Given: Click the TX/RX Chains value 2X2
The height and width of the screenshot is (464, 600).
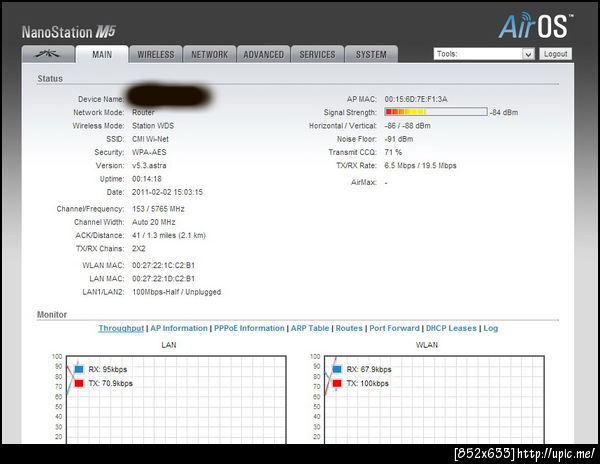Looking at the screenshot, I should pyautogui.click(x=139, y=249).
